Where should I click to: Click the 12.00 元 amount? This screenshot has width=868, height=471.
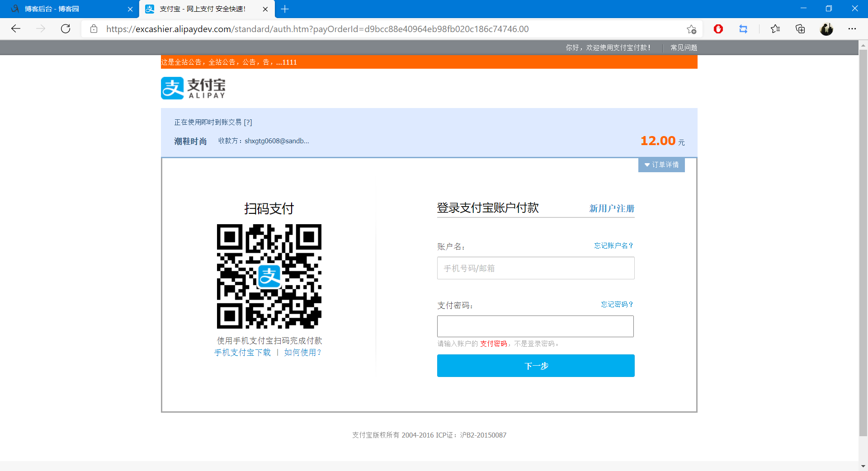tap(662, 141)
